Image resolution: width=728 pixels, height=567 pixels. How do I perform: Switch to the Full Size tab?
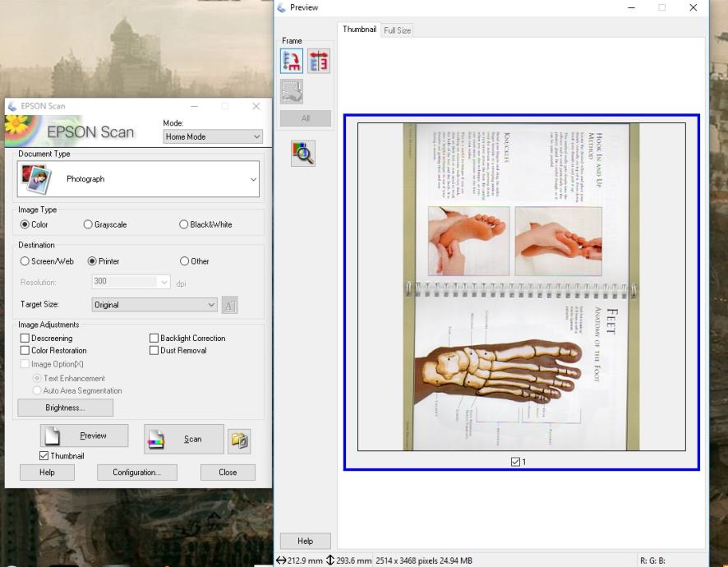[397, 30]
